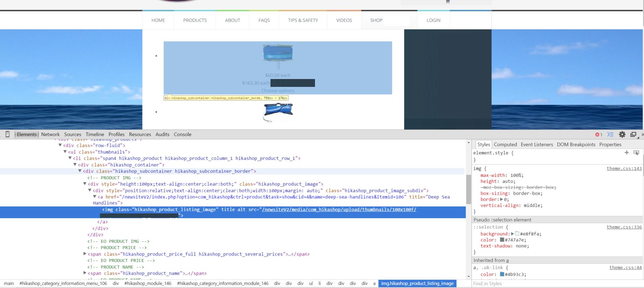
Task: Show the console drawer icon
Action: tap(610, 134)
